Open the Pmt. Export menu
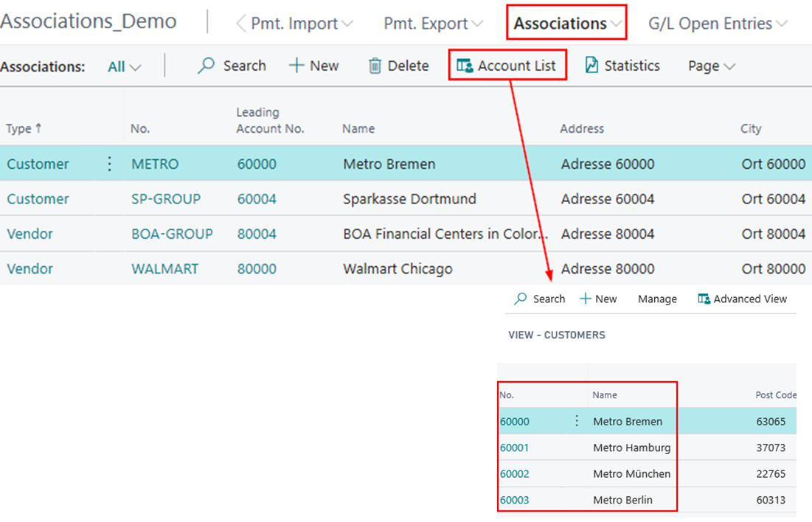The width and height of the screenshot is (812, 522). [433, 24]
